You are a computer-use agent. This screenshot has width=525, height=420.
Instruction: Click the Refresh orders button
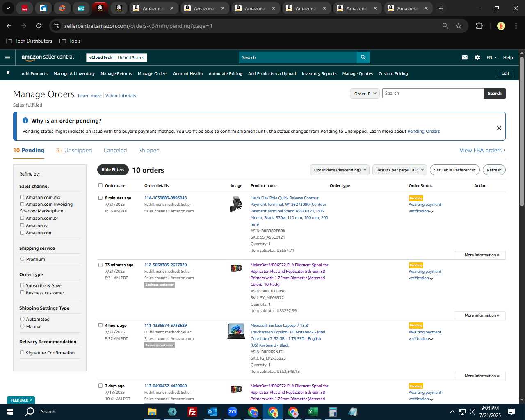click(494, 170)
